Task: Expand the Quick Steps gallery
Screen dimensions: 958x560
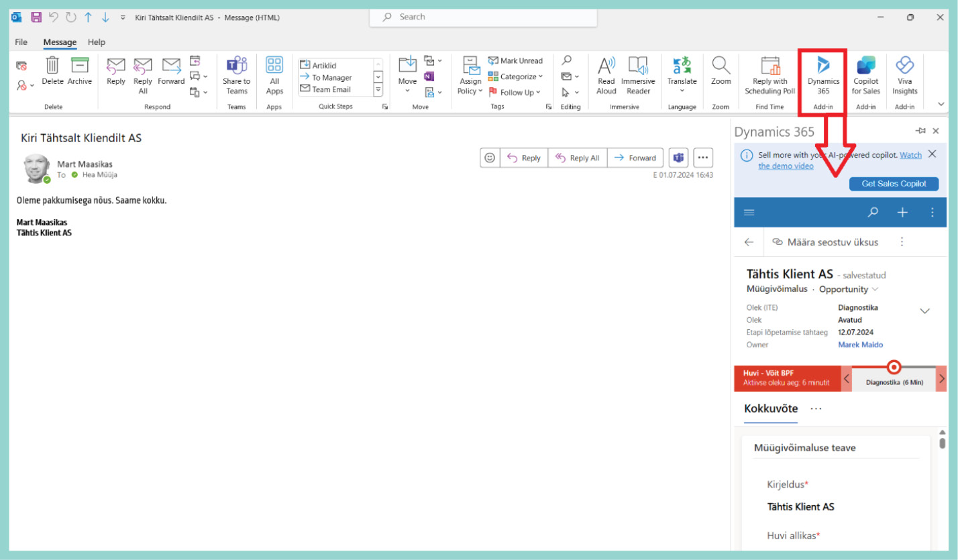Action: 378,90
